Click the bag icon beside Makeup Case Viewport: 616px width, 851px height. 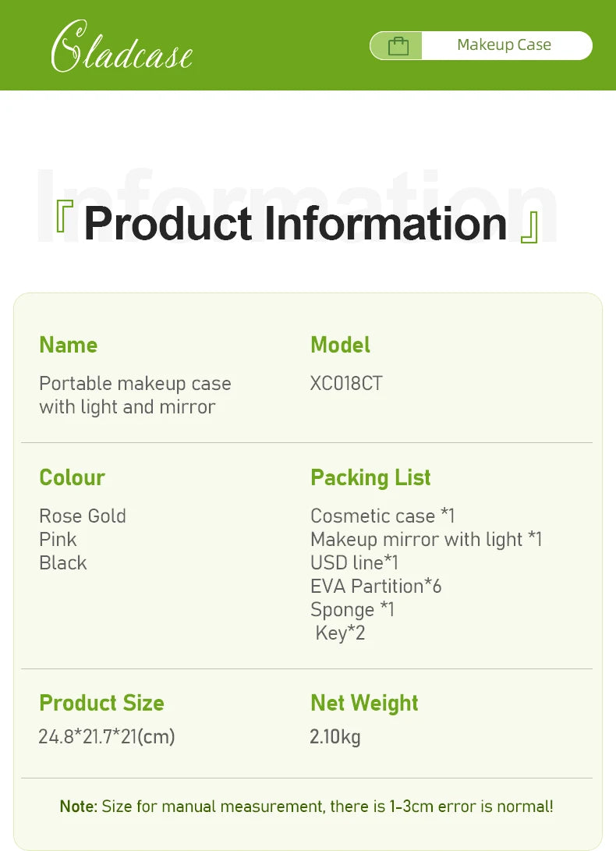[398, 46]
